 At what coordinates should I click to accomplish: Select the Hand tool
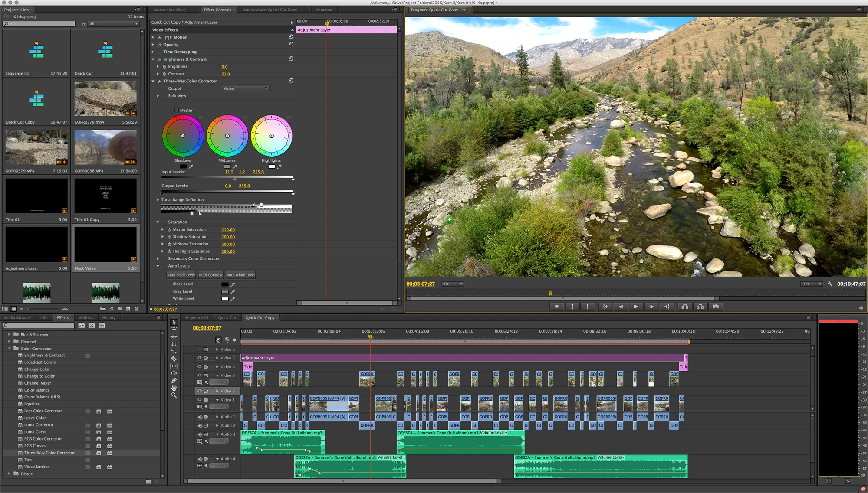click(x=174, y=388)
